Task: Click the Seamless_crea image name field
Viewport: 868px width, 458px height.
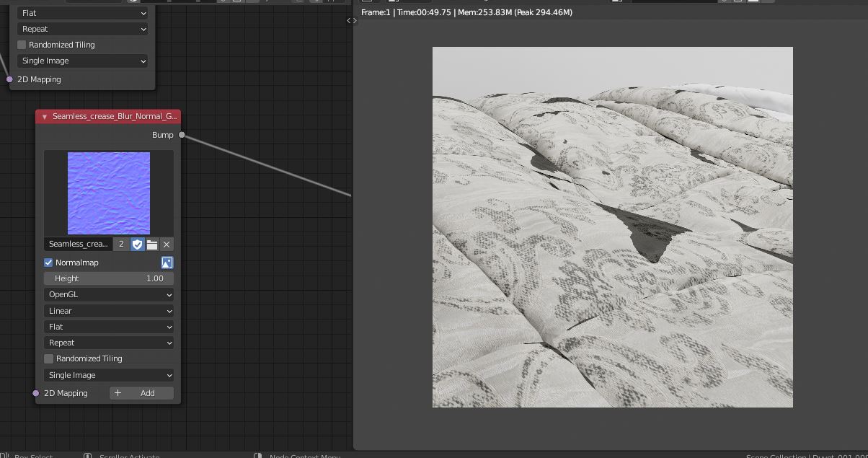Action: click(79, 245)
